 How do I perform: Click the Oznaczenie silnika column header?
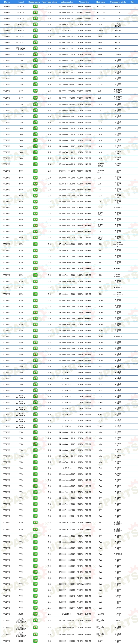[118, 2]
